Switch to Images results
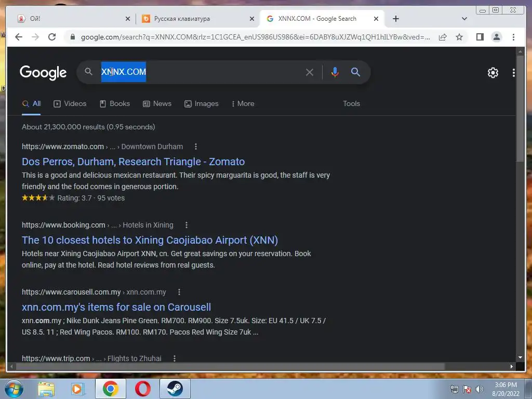The width and height of the screenshot is (532, 399). [201, 104]
